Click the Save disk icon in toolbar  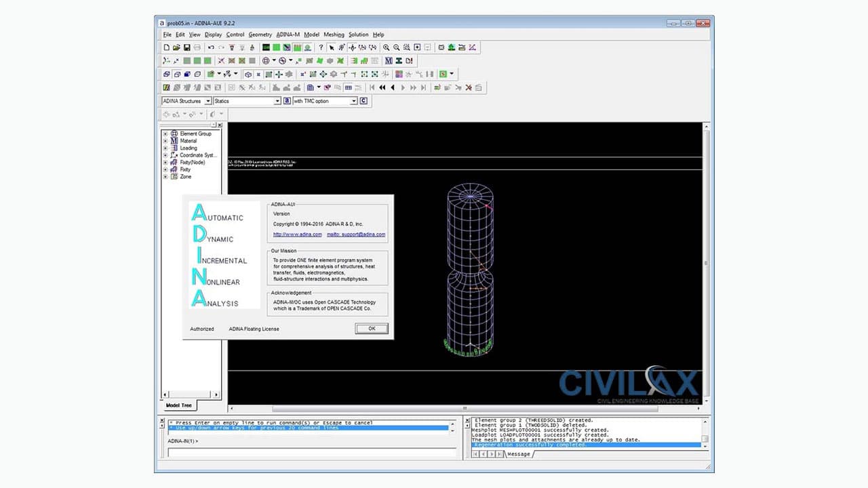[x=186, y=47]
